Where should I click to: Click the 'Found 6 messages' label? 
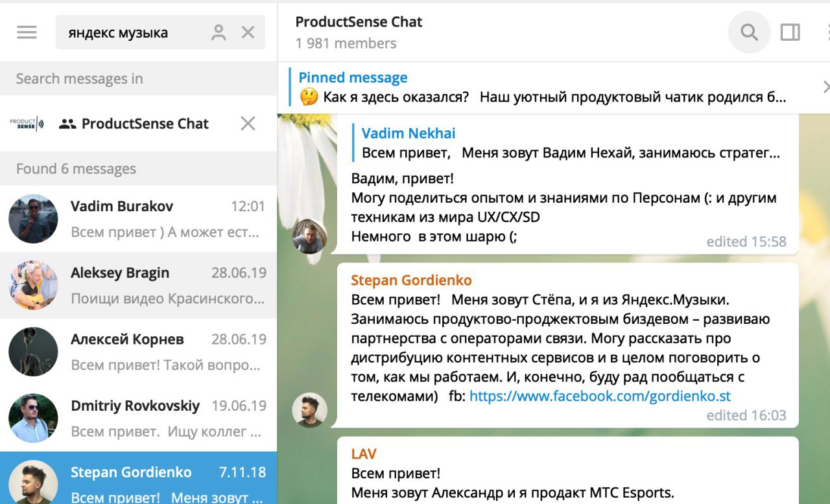pos(76,169)
